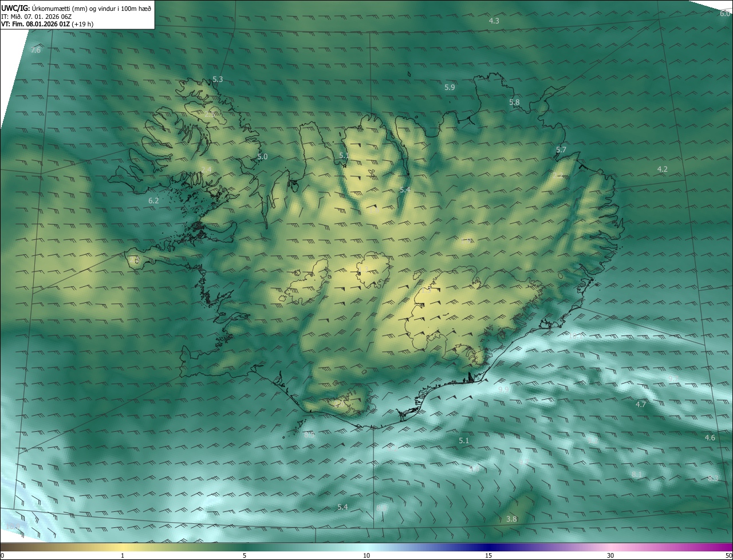Click the '(+19 h)' forecast offset text
This screenshot has height=560, width=733.
coord(83,24)
